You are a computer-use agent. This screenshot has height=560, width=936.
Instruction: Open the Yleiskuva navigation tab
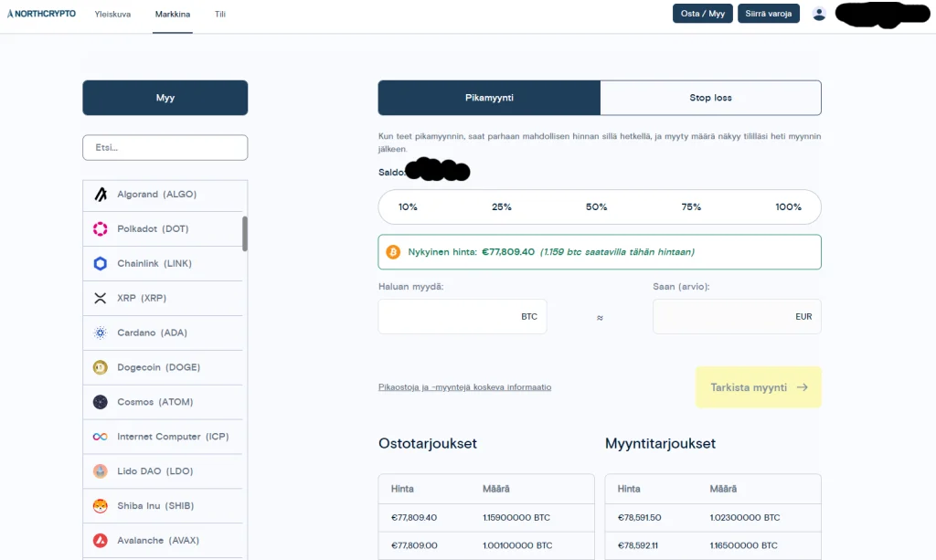[112, 15]
